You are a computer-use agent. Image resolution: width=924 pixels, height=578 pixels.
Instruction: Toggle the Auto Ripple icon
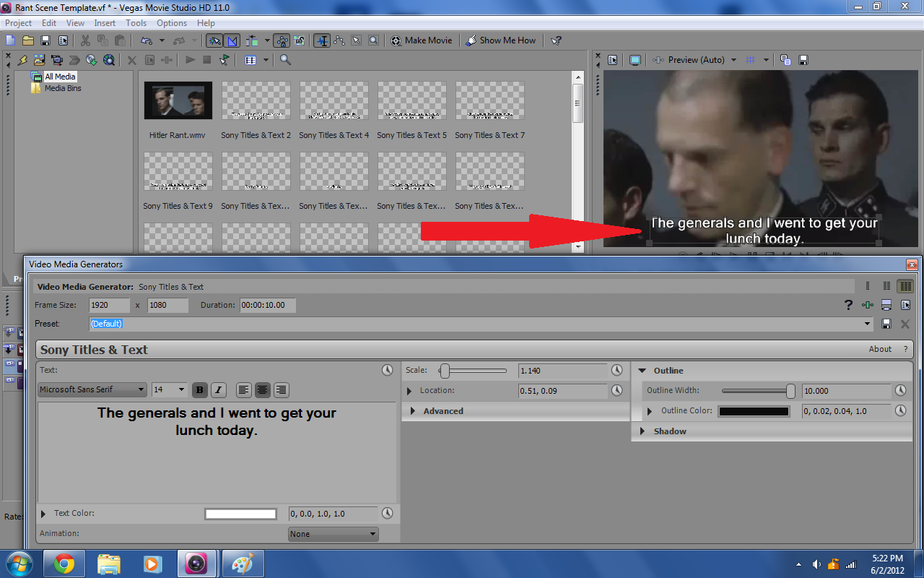pyautogui.click(x=252, y=40)
